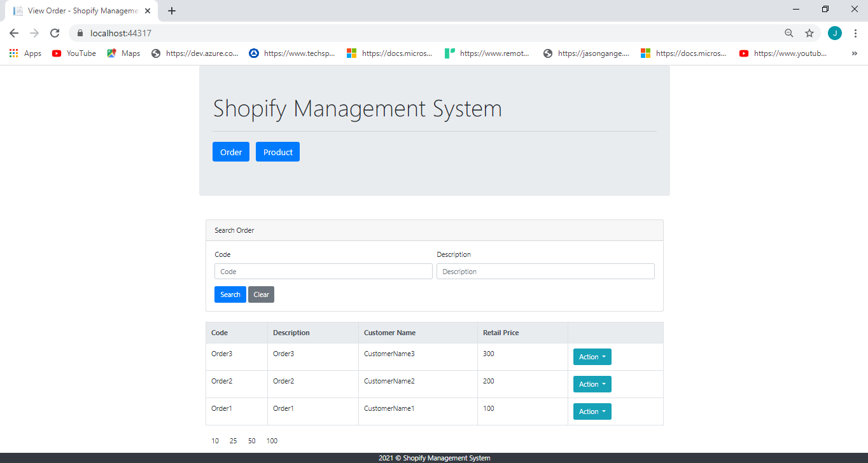Click the browser forward arrow
The width and height of the screenshot is (868, 463).
34,33
